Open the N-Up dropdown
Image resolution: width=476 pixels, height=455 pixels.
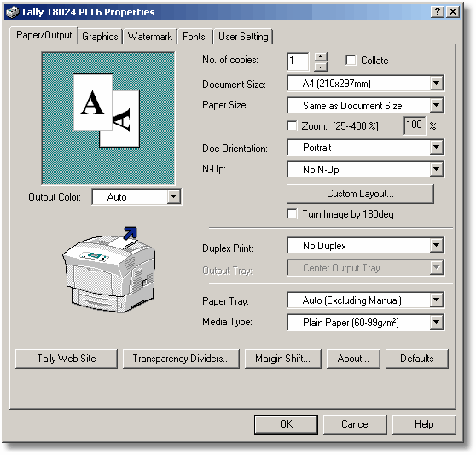click(x=366, y=170)
